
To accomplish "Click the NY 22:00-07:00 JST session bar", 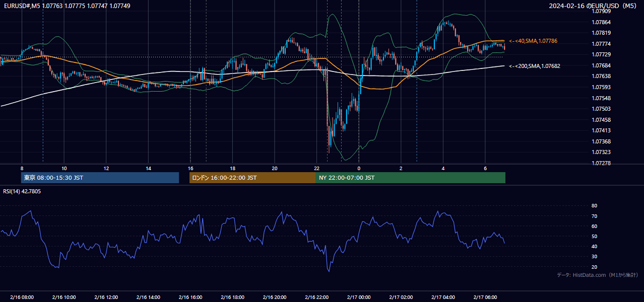I will (411, 178).
